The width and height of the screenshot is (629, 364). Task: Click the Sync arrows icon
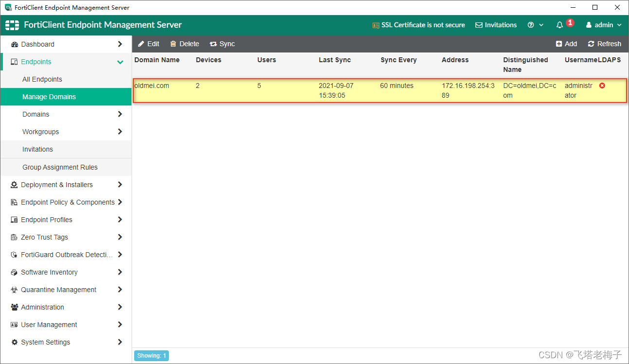(213, 44)
